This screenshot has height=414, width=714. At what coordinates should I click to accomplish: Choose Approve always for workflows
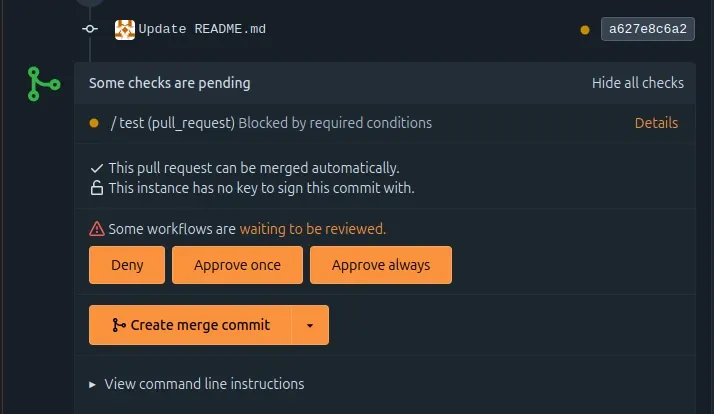(x=380, y=265)
